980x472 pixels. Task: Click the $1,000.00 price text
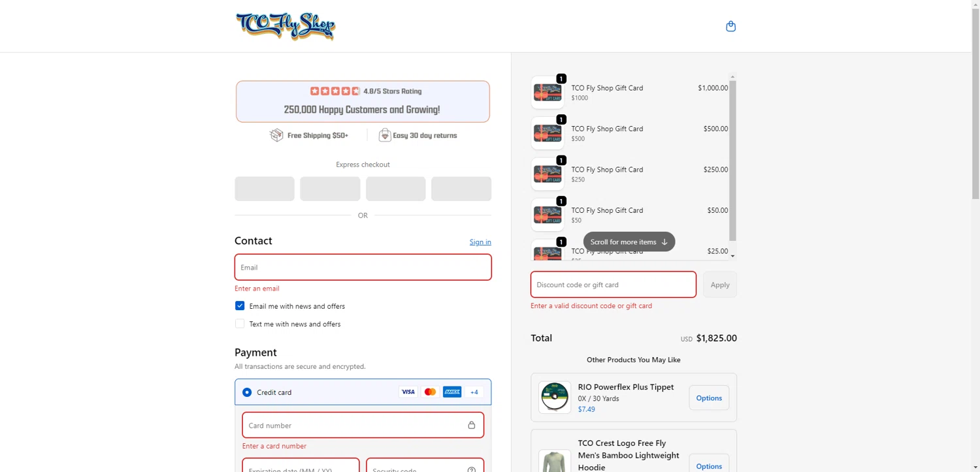(713, 88)
